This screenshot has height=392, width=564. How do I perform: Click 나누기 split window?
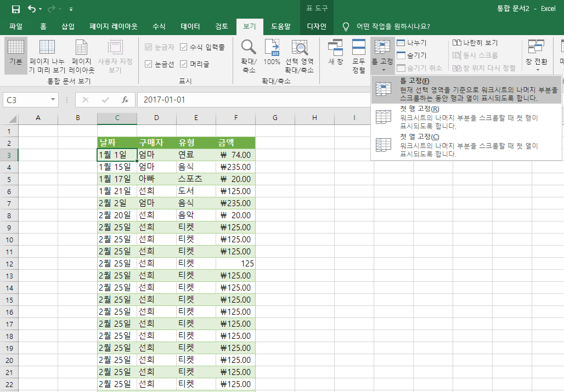(411, 43)
